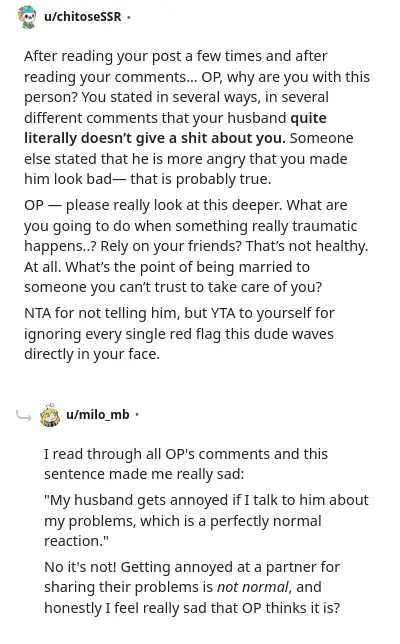Image resolution: width=400 pixels, height=644 pixels.
Task: Click the quoted 'My husband gets annoyed' sentence
Action: click(206, 520)
